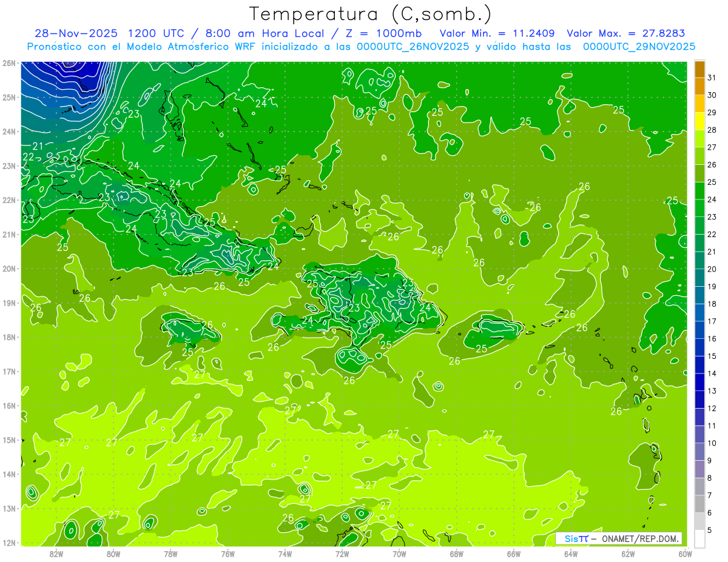This screenshot has height=562, width=728.
Task: Click the legend value '31'
Action: 712,77
